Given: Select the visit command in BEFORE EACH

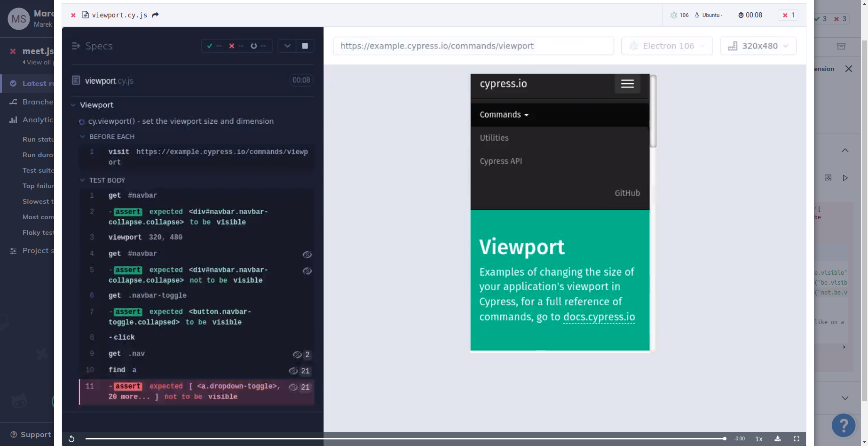Looking at the screenshot, I should (x=197, y=157).
